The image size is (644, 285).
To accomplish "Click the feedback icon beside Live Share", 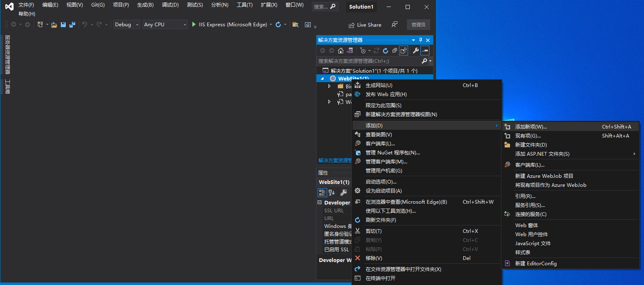I will pos(395,25).
